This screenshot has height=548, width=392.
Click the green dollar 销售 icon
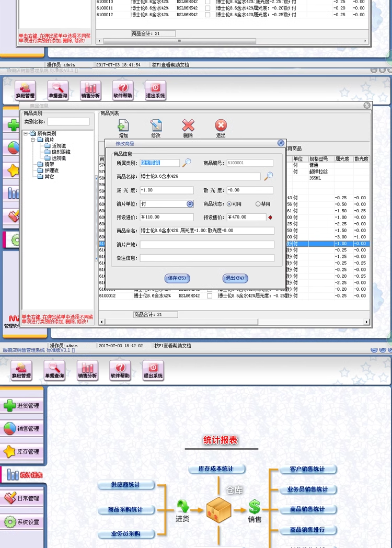pos(255,507)
